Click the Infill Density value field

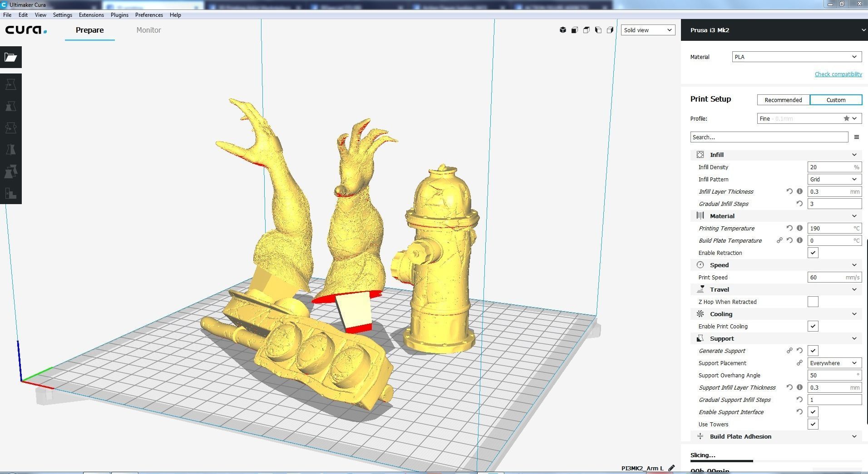coord(834,167)
